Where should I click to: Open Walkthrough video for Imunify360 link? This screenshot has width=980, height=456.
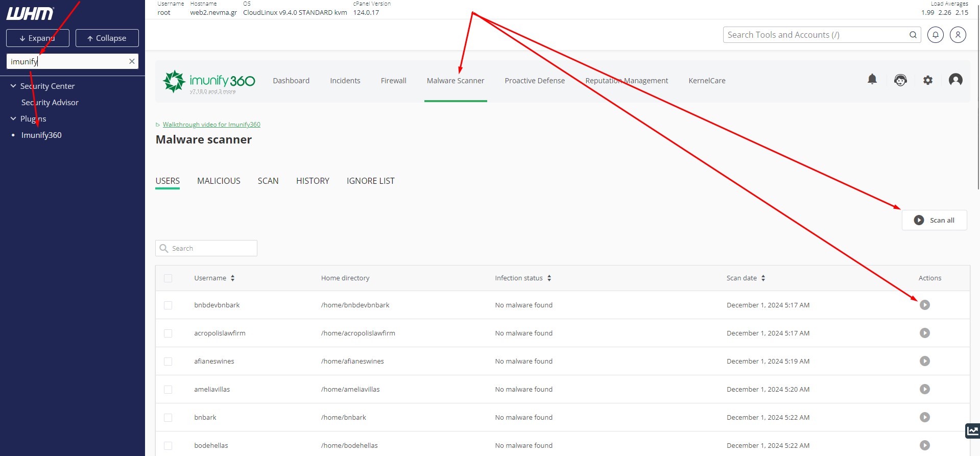tap(211, 125)
